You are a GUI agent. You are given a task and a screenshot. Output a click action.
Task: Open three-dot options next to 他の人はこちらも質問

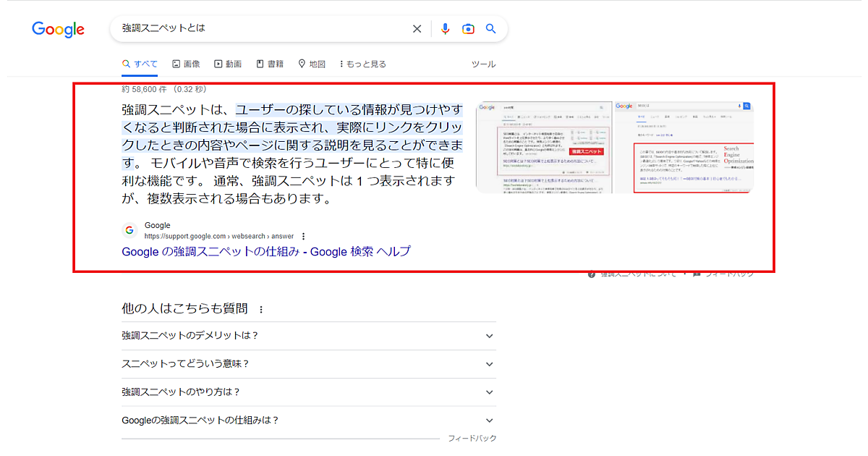click(261, 310)
